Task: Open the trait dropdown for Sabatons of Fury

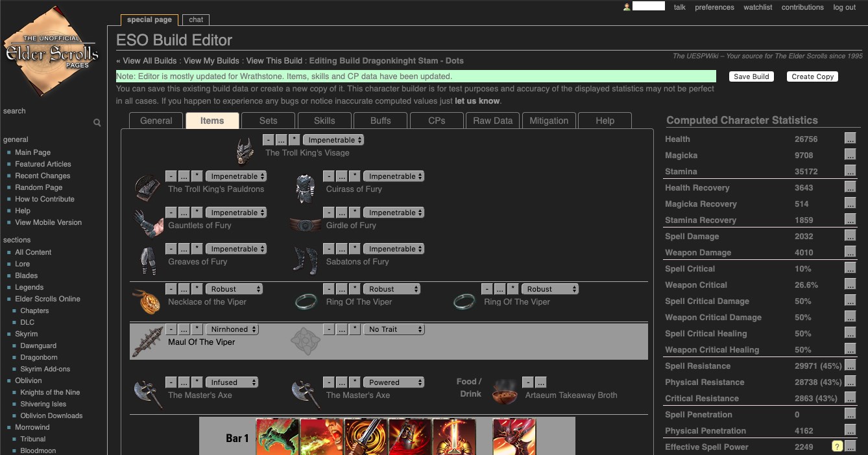Action: (x=394, y=249)
